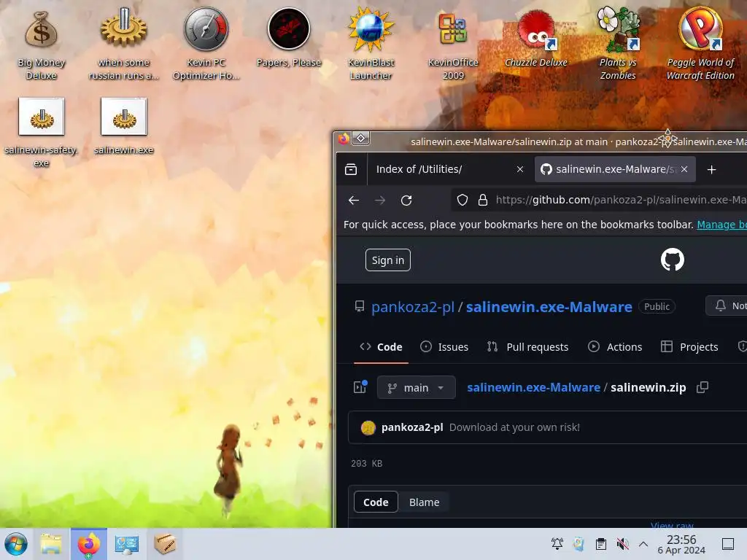Select salinewin-safety.exe desktop file

click(42, 133)
